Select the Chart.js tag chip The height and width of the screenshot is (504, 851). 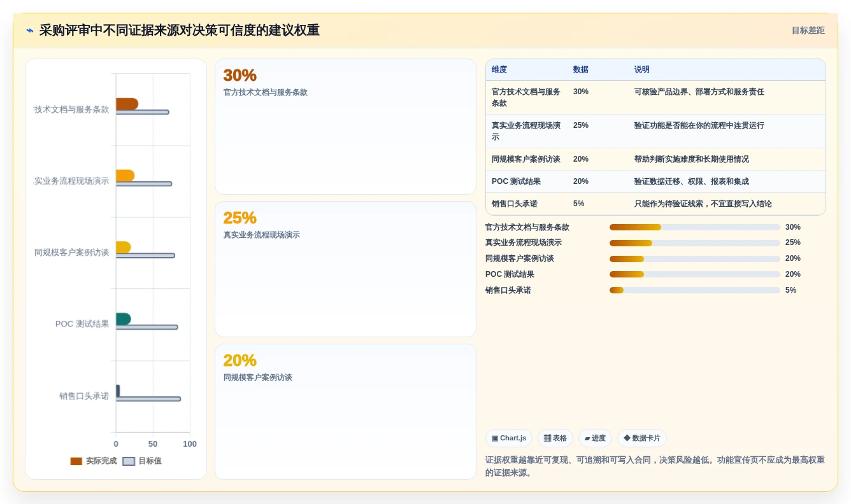point(509,438)
